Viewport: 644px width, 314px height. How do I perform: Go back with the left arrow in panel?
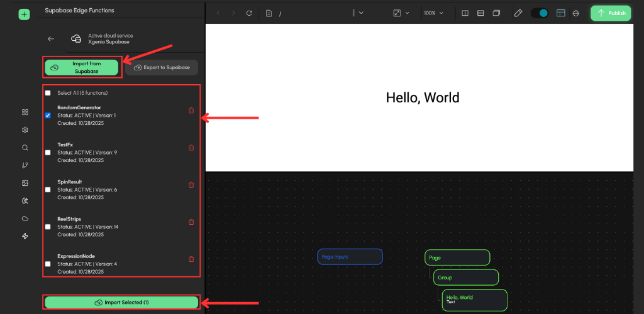[51, 39]
